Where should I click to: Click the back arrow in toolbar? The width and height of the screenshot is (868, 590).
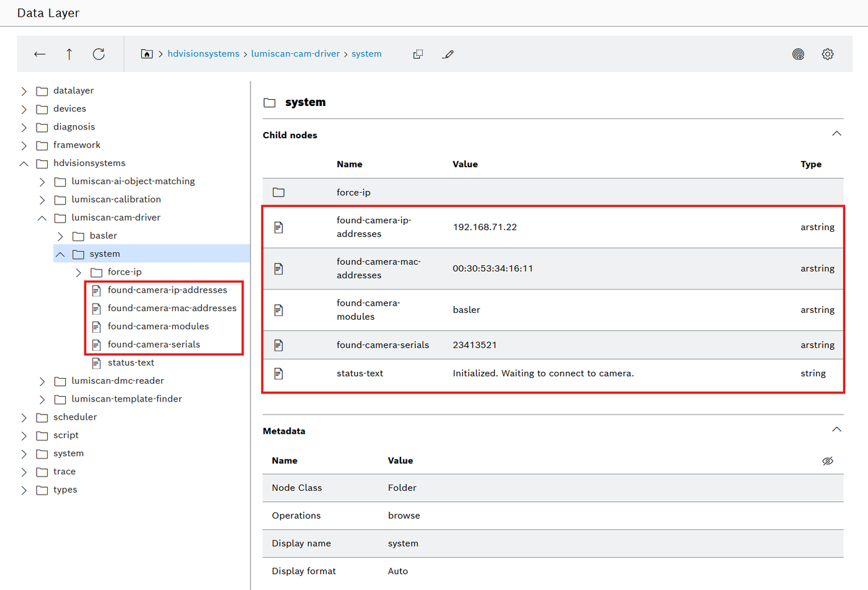(40, 54)
